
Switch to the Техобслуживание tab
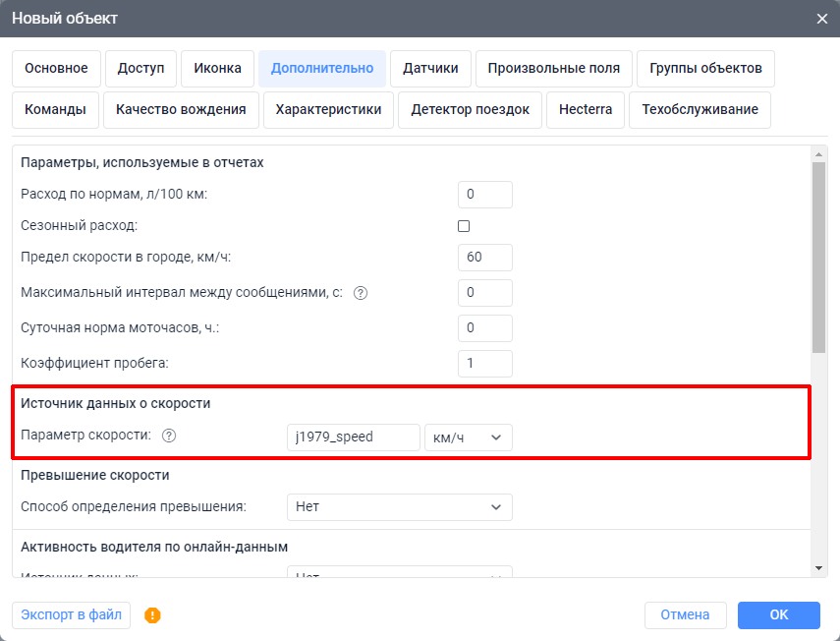[700, 109]
